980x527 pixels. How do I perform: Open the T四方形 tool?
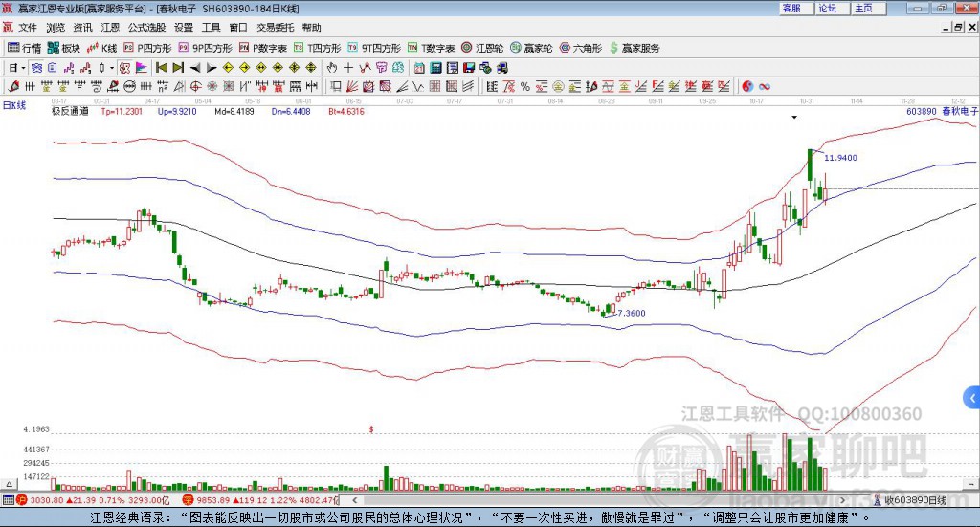coord(318,48)
